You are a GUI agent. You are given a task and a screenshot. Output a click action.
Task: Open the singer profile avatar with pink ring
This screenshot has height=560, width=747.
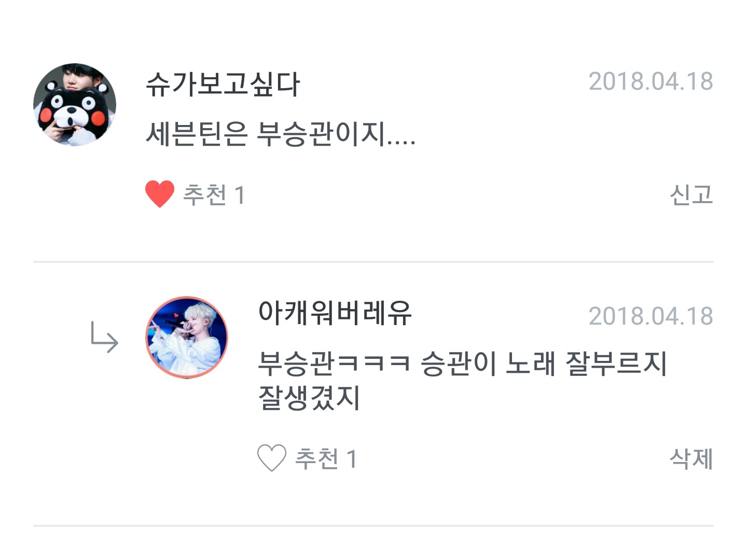[187, 338]
